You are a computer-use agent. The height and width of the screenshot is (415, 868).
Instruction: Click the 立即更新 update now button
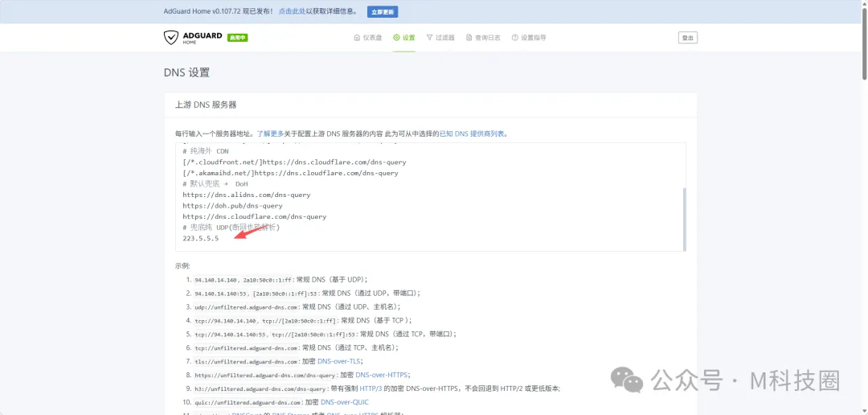[x=383, y=11]
